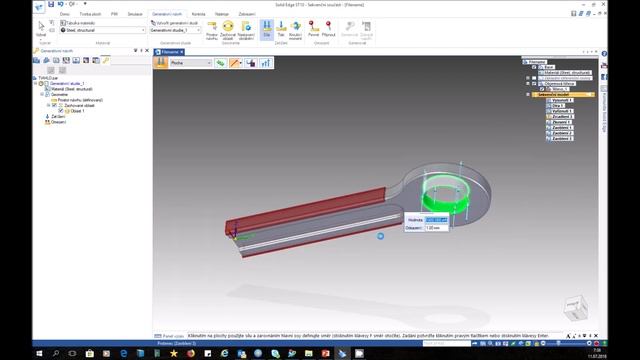This screenshot has width=640, height=360.
Task: Open Firefox from the taskbar
Action: point(191,353)
